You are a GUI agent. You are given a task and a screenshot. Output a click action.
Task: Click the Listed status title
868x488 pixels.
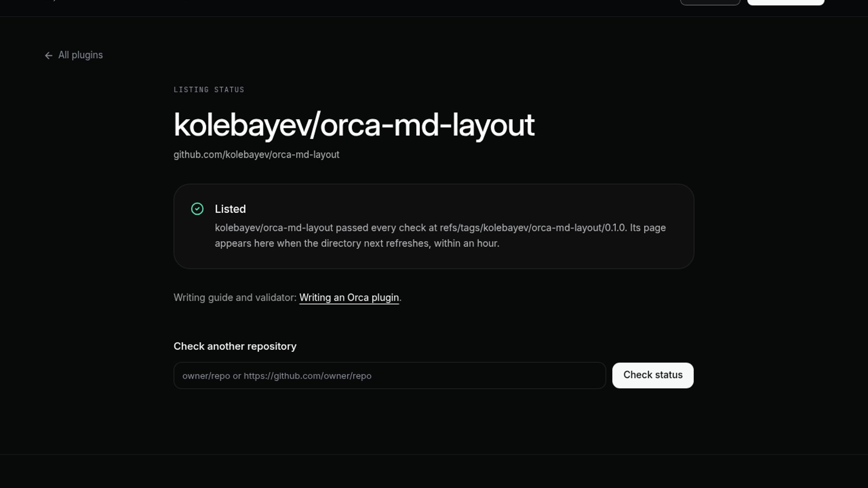coord(230,209)
